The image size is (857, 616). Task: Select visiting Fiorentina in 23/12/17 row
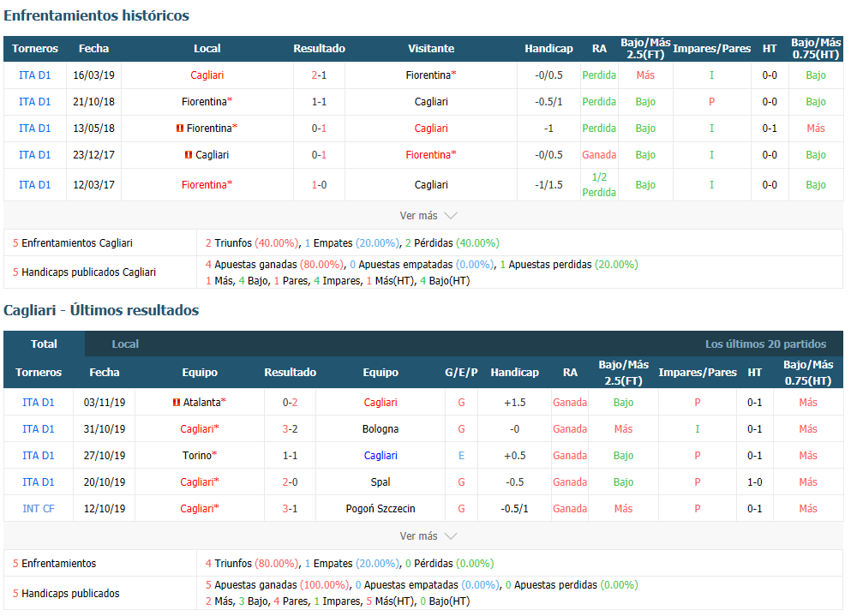click(431, 155)
